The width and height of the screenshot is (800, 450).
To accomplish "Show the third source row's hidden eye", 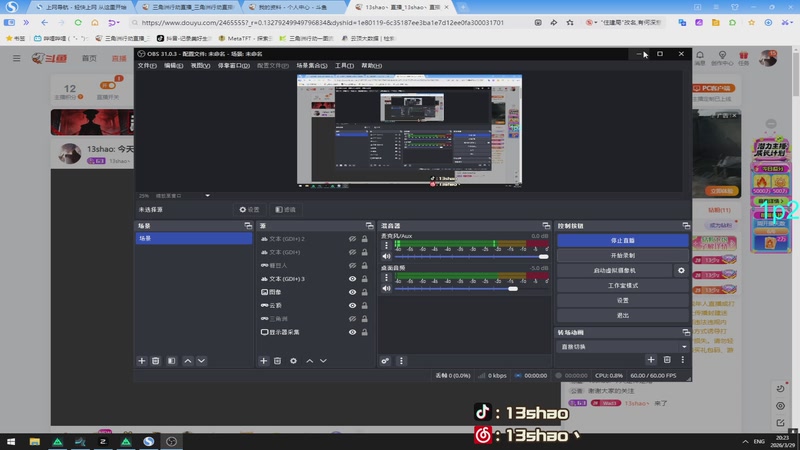I will [x=353, y=265].
